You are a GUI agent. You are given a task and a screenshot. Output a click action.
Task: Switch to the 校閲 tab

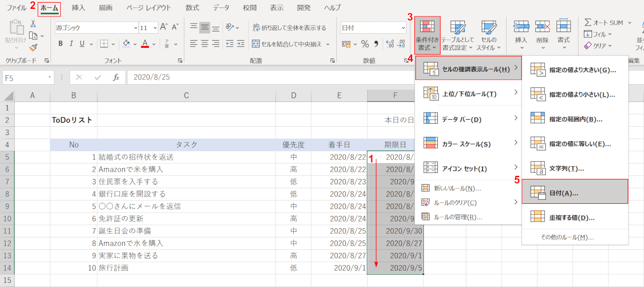pos(249,8)
